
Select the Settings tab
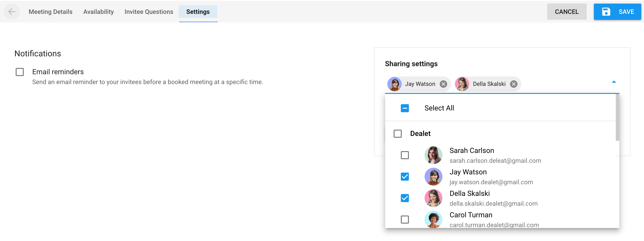pyautogui.click(x=198, y=12)
